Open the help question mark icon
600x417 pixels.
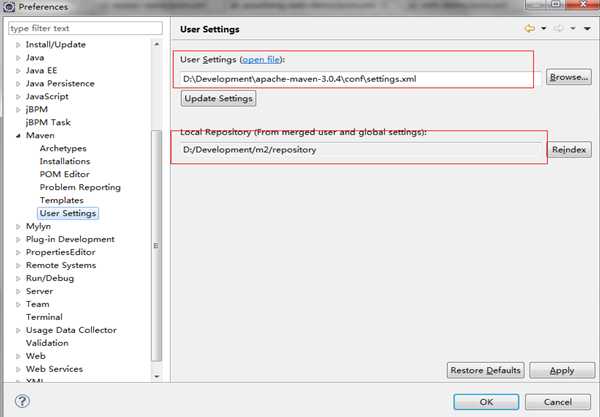click(x=22, y=401)
